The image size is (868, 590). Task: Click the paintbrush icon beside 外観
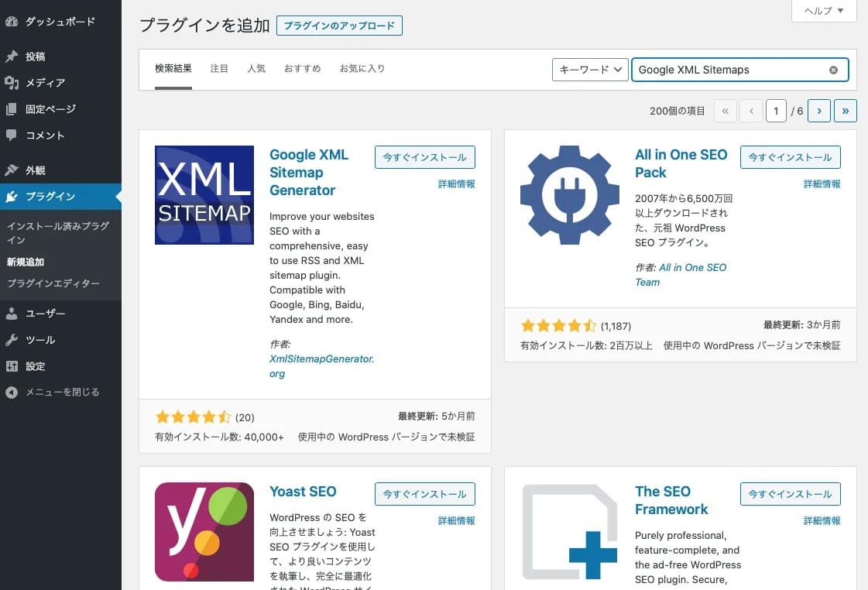pos(12,170)
